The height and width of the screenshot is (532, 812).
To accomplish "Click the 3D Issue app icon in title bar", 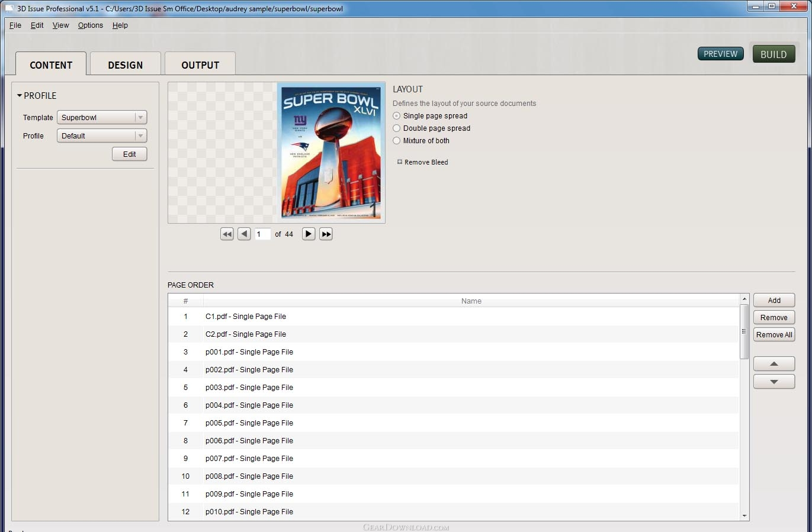I will pos(9,8).
